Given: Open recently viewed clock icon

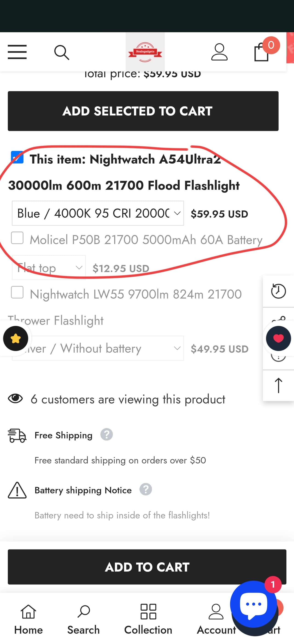Looking at the screenshot, I should 278,291.
